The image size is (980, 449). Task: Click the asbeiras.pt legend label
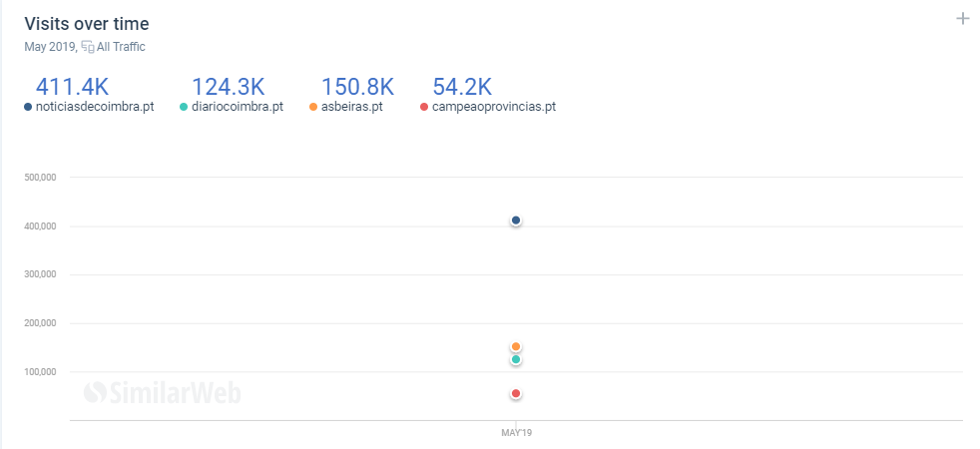click(x=352, y=107)
